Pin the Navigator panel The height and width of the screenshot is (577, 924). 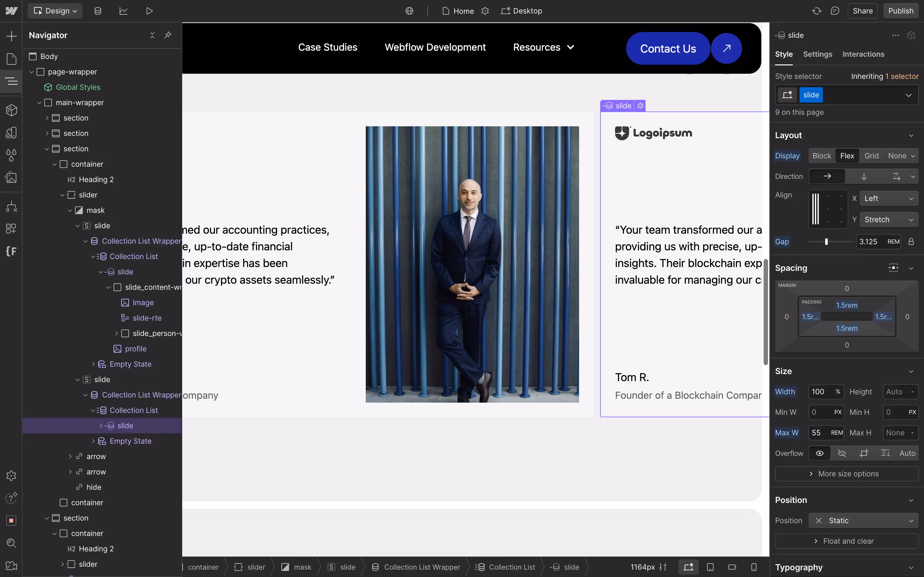click(x=167, y=35)
